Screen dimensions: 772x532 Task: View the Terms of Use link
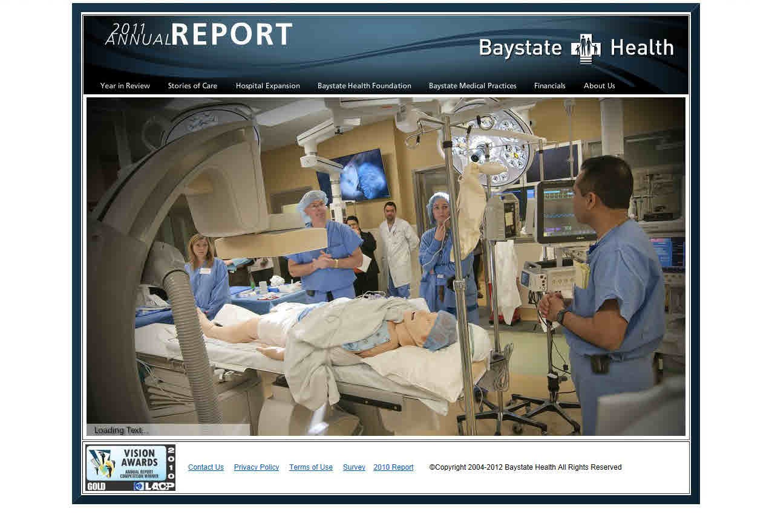point(311,467)
